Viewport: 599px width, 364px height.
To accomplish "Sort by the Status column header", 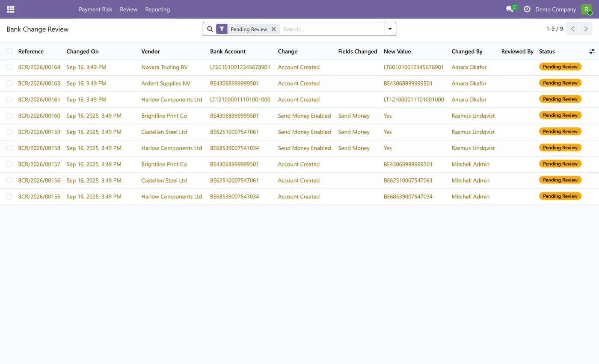I will pyautogui.click(x=547, y=51).
